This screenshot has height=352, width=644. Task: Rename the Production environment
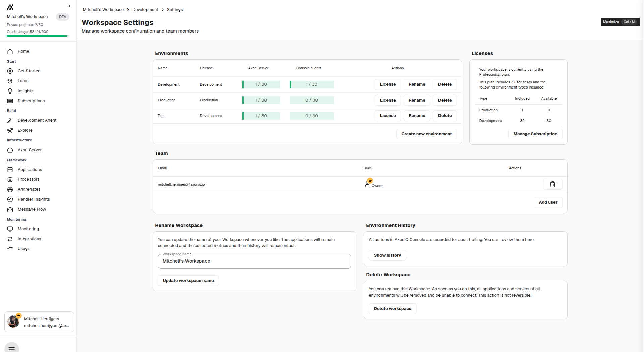pyautogui.click(x=417, y=100)
